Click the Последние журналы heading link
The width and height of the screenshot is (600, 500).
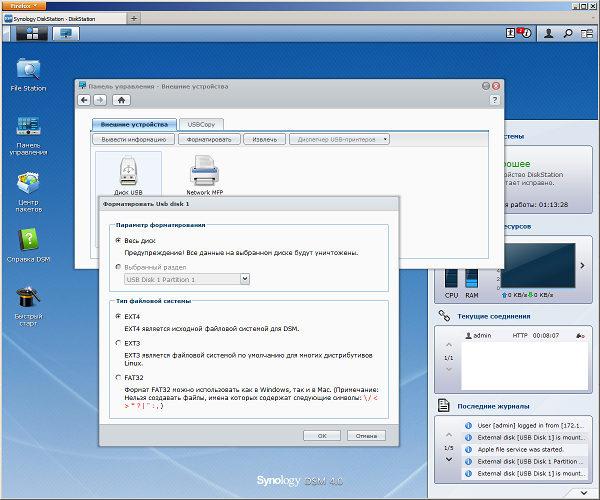pyautogui.click(x=493, y=406)
